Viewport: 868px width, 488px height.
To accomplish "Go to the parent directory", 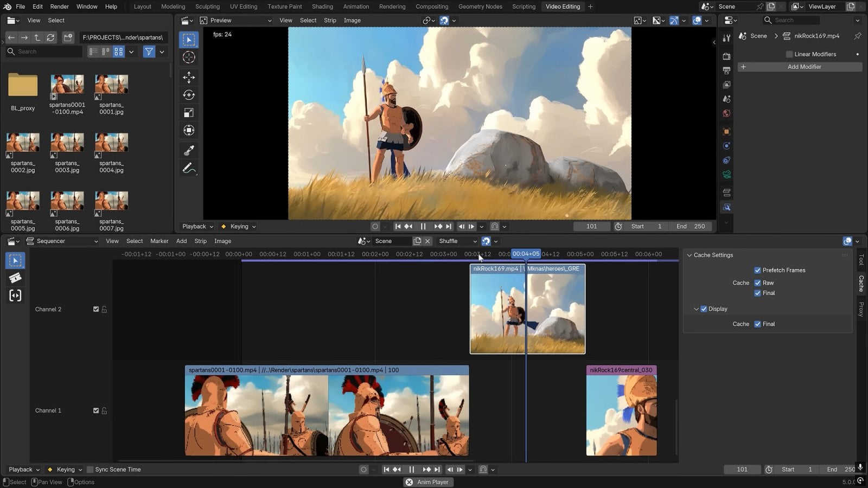I will click(37, 37).
